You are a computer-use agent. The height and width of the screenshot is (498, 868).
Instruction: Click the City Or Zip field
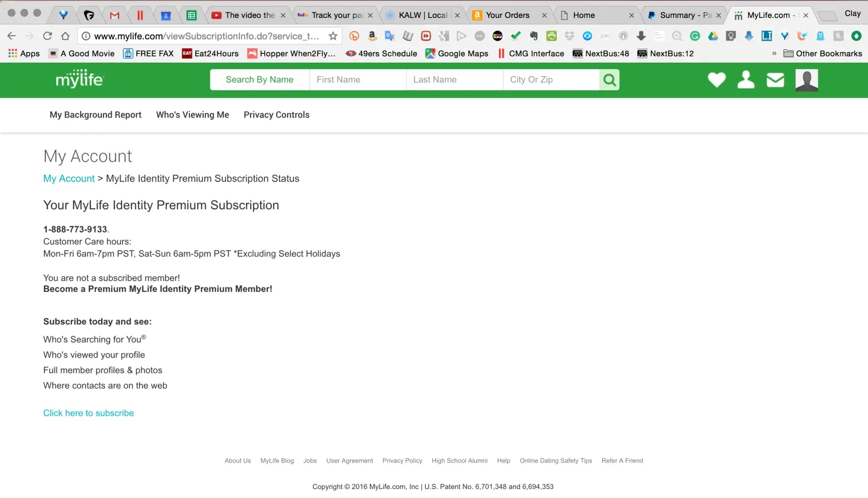point(551,80)
